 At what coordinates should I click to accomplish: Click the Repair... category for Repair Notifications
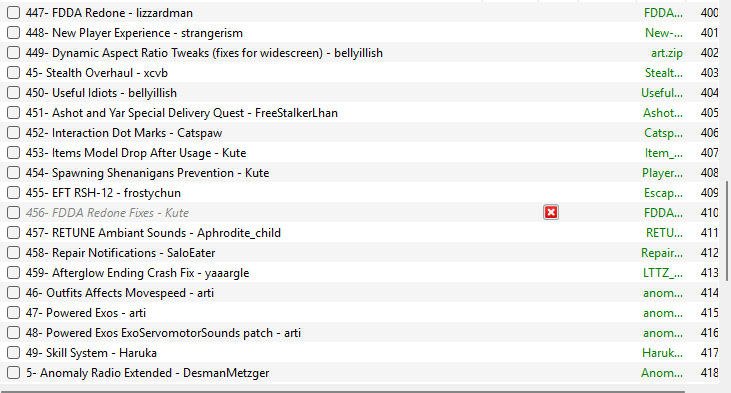click(662, 253)
